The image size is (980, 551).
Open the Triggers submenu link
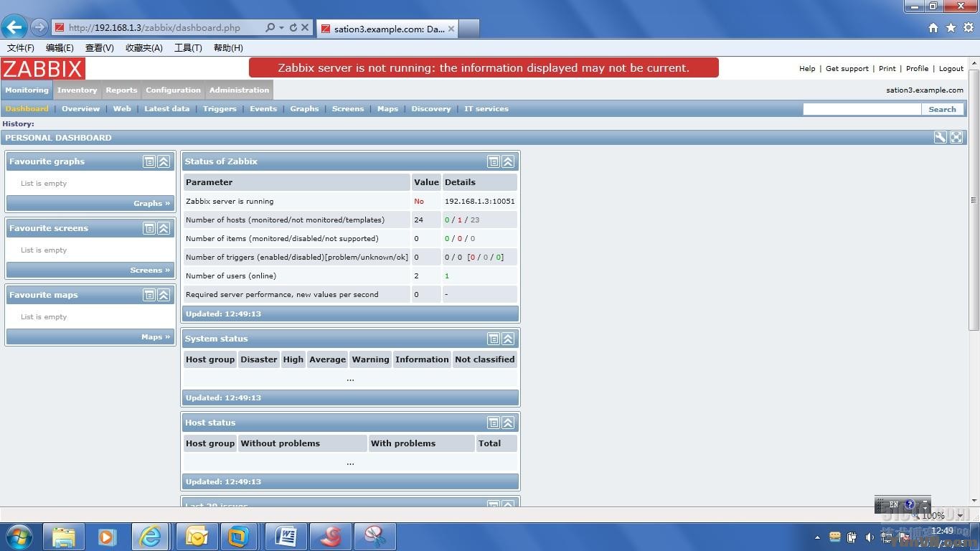click(x=220, y=109)
